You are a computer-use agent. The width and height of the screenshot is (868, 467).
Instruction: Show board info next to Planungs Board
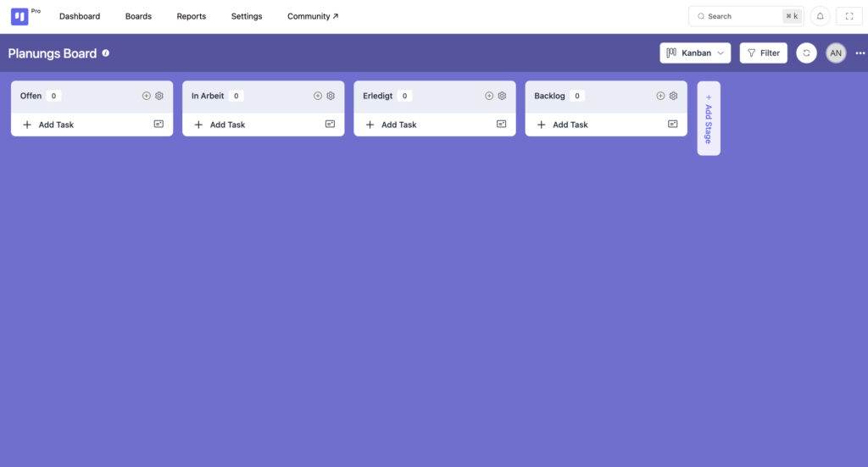pos(106,53)
